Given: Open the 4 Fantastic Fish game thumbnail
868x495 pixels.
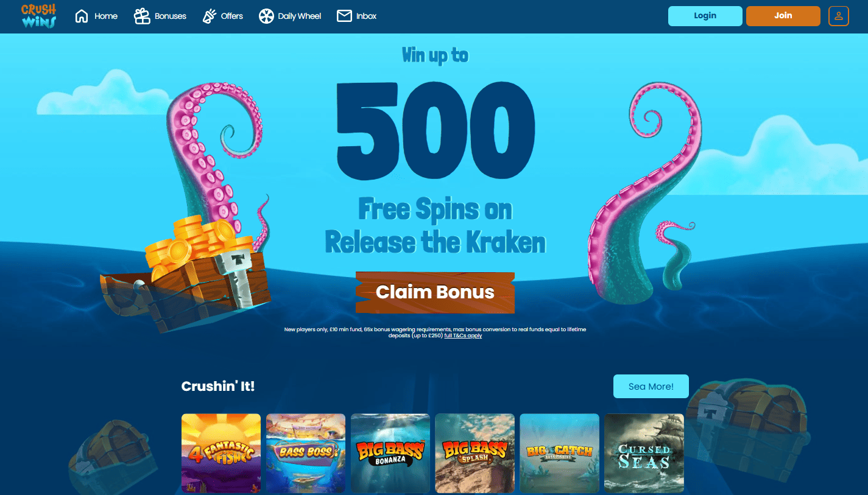Looking at the screenshot, I should (x=221, y=453).
